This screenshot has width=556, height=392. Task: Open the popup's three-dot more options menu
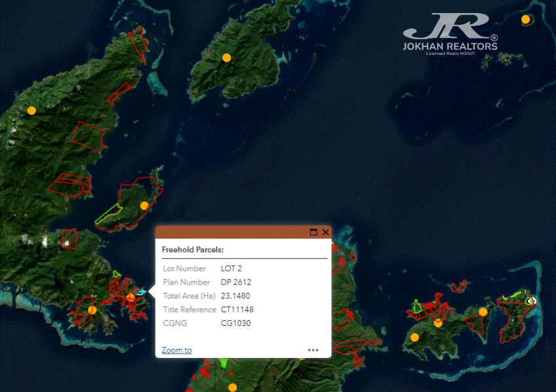[313, 350]
